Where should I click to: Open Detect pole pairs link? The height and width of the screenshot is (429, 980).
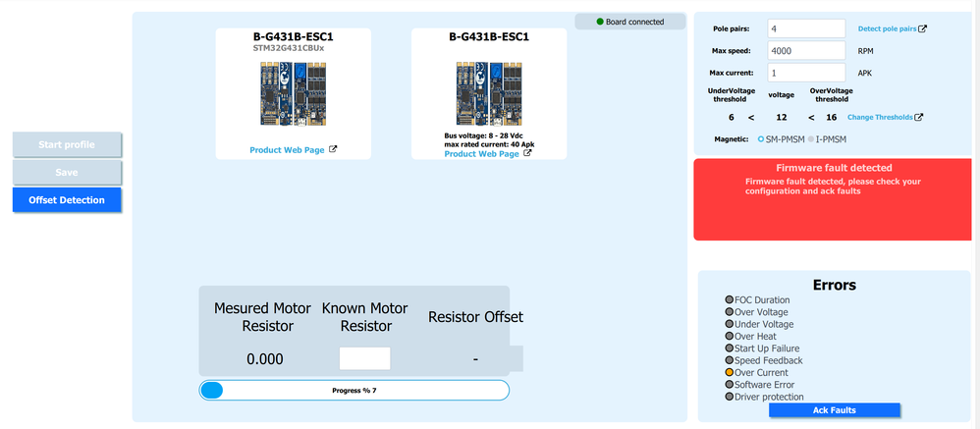coord(887,28)
